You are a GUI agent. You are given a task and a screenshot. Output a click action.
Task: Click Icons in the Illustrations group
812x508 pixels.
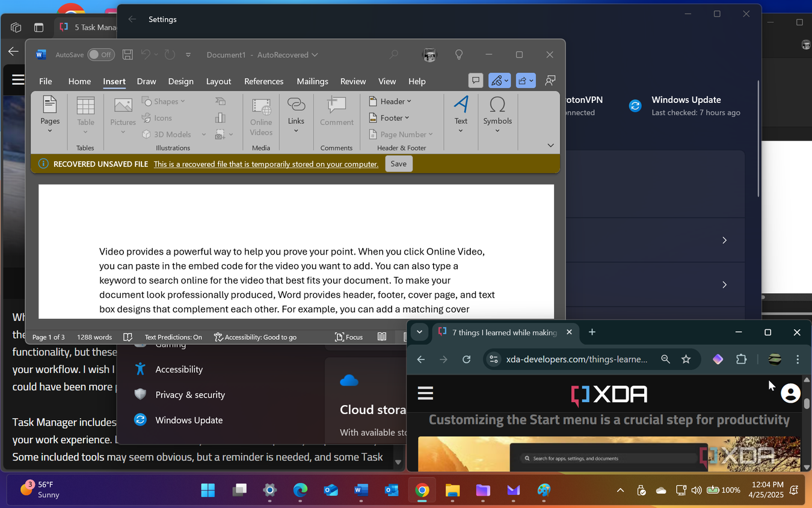point(157,118)
